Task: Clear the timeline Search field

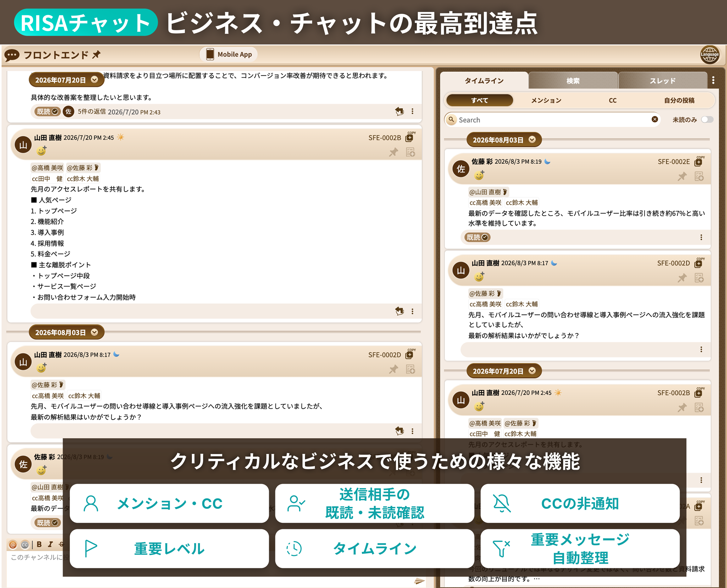Action: tap(654, 119)
